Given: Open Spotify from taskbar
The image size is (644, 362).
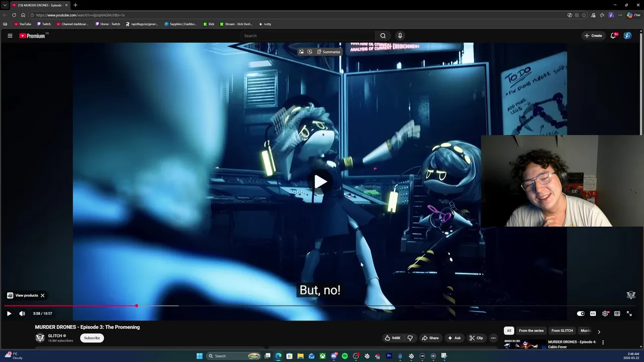Looking at the screenshot, I should (x=345, y=356).
